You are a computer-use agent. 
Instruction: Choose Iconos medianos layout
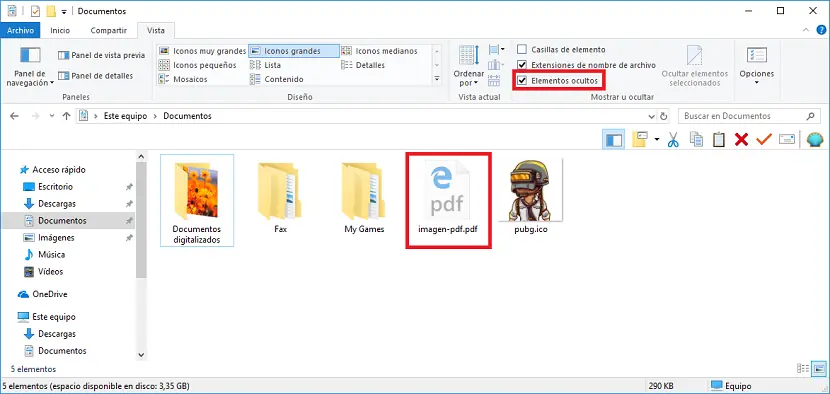[380, 51]
